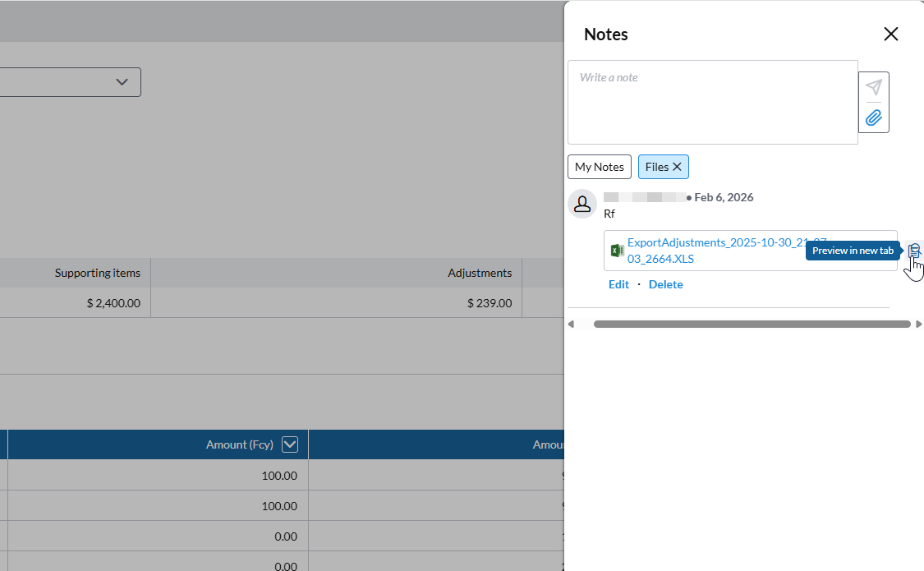Open the Amount (Fcy) column dropdown arrow
This screenshot has height=571, width=924.
[x=289, y=444]
